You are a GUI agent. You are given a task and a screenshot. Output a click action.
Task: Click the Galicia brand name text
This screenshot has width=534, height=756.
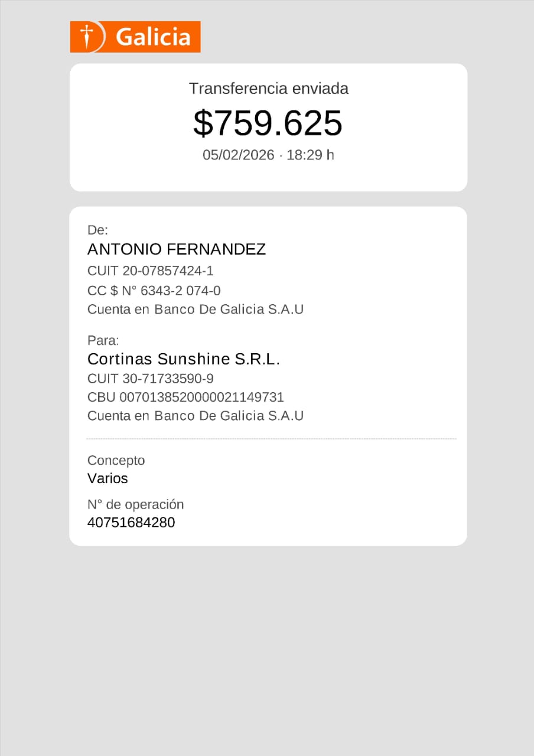153,37
